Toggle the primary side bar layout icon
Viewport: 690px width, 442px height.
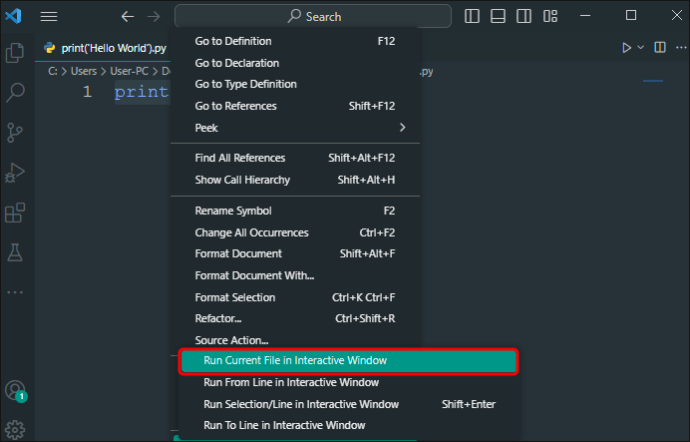click(x=472, y=16)
